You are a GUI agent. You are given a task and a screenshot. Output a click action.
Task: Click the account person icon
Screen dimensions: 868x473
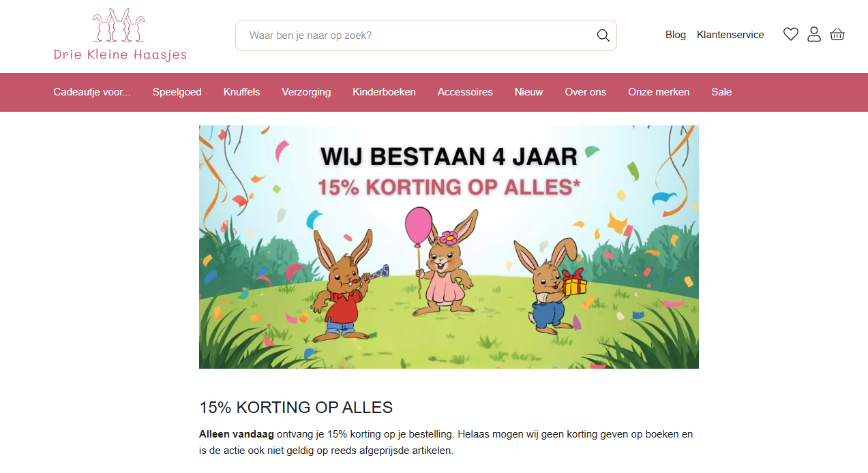813,33
